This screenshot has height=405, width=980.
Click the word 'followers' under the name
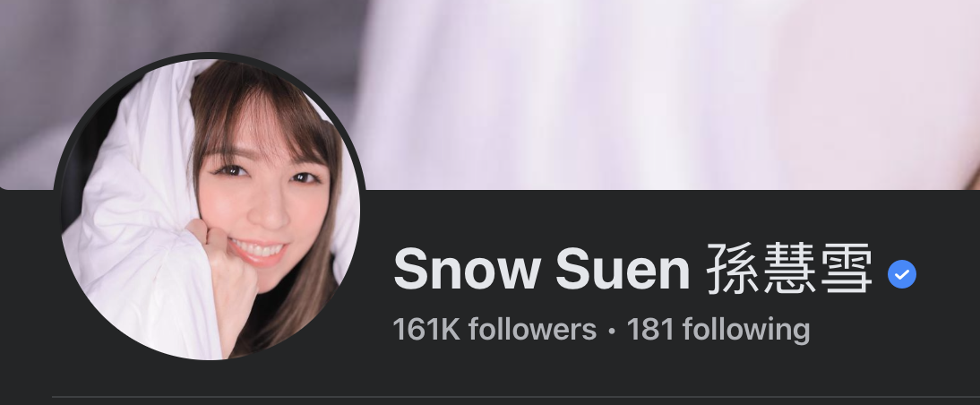pos(532,330)
